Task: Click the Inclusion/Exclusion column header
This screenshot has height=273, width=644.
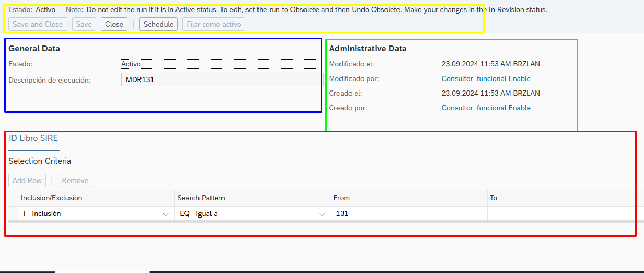Action: tap(52, 198)
